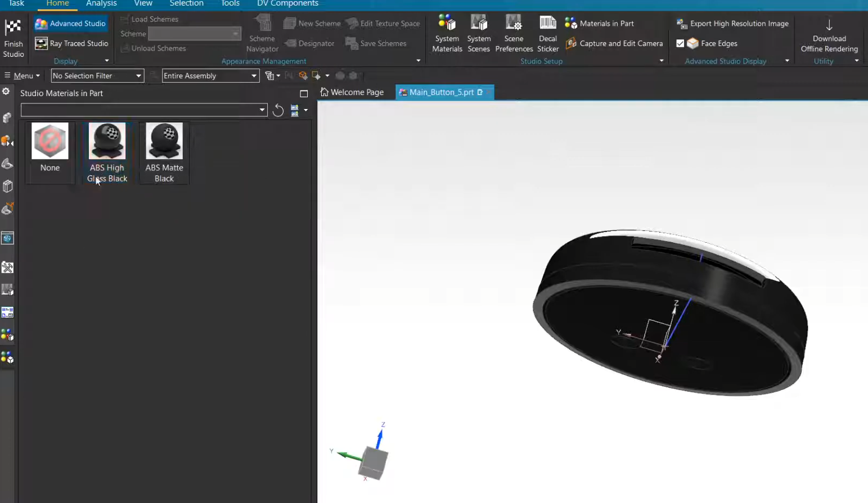Open System Scenes
The height and width of the screenshot is (503, 868).
479,34
